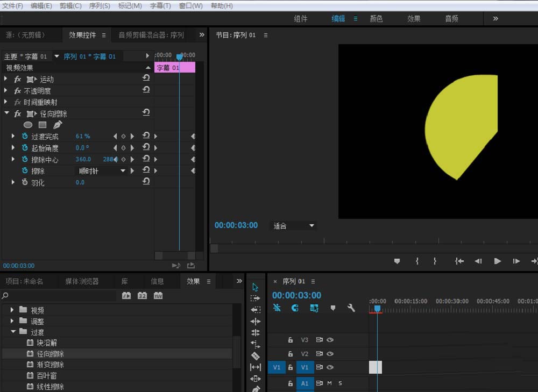538x392 pixels.
Task: Expand the 视频 effects folder
Action: point(12,310)
